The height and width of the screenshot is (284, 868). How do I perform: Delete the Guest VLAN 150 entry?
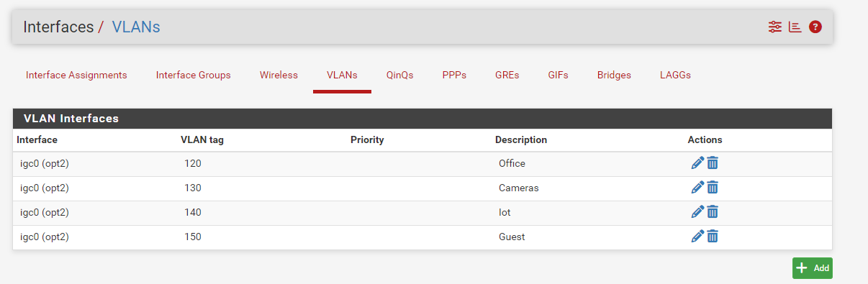[x=713, y=237]
